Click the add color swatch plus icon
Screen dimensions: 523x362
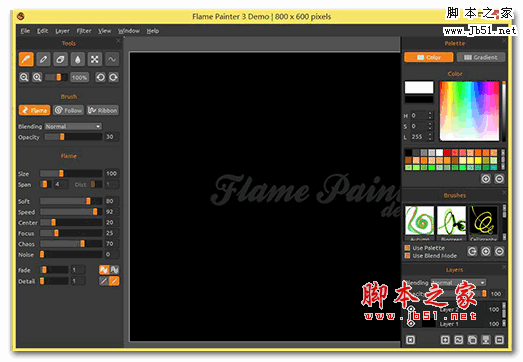(486, 179)
